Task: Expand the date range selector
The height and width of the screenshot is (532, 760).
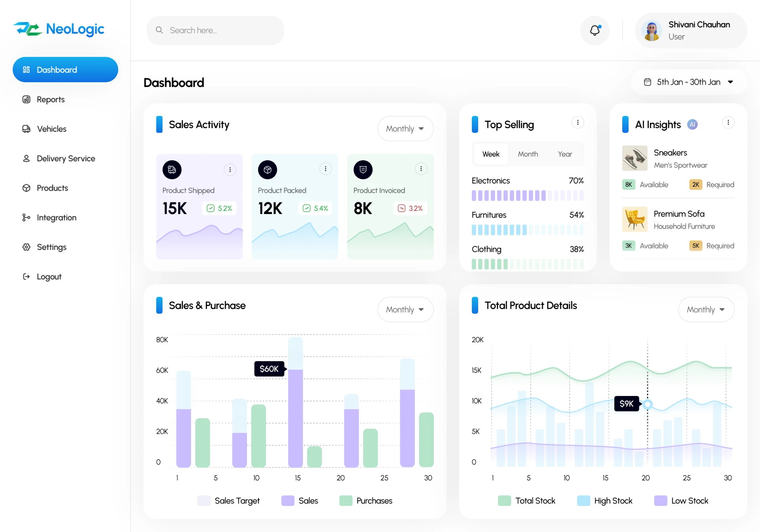Action: 688,82
